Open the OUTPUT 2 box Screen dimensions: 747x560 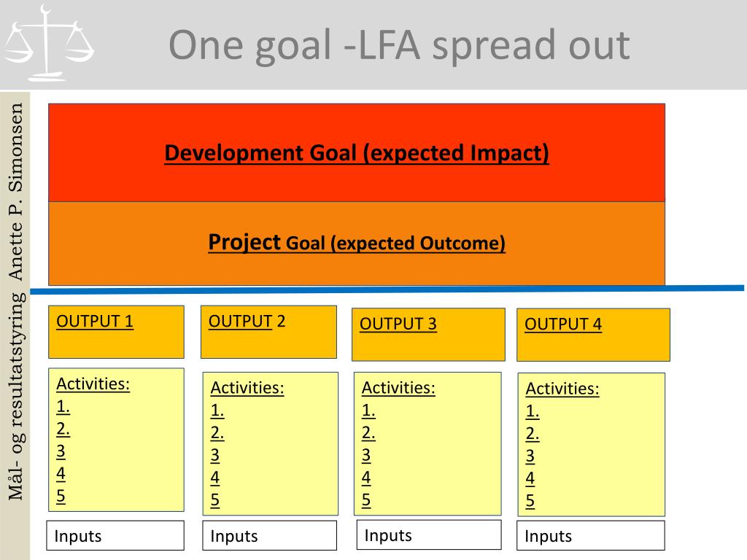tap(268, 332)
